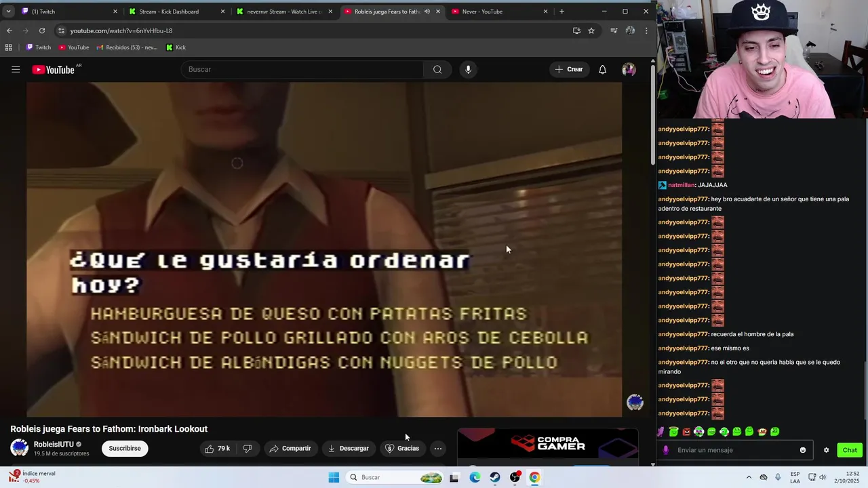Screen dimensions: 868x488
Task: Open the Chrome profile avatar
Action: (x=630, y=30)
